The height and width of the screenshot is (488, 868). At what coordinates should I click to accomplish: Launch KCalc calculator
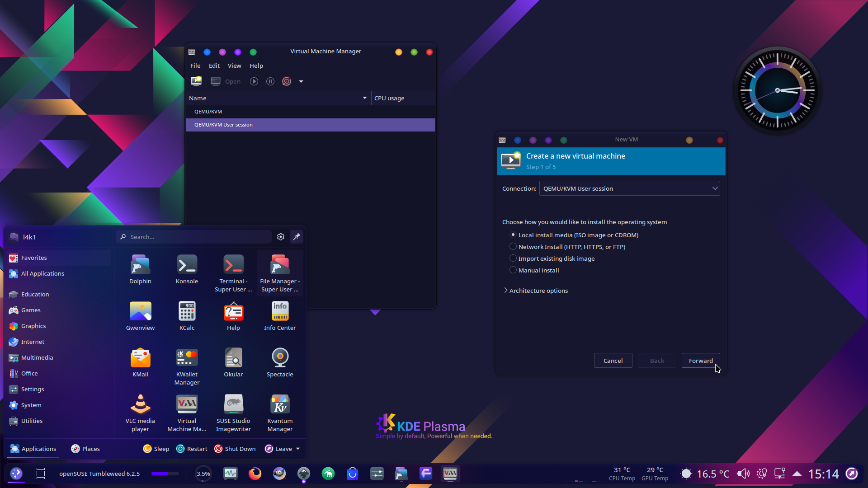coord(187,316)
